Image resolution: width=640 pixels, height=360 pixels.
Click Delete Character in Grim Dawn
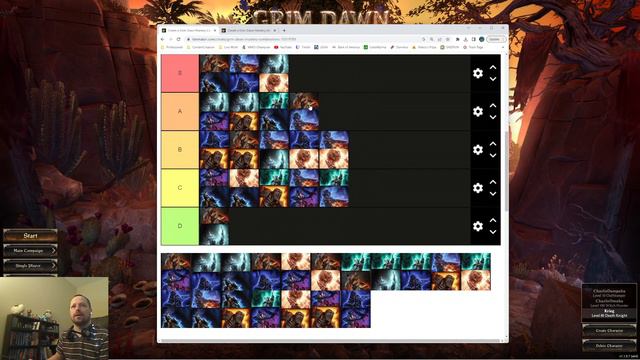tap(609, 346)
